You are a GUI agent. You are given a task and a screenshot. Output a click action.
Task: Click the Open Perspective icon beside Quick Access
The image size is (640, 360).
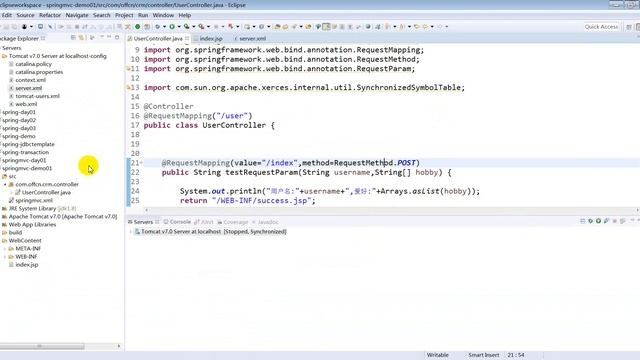(629, 27)
